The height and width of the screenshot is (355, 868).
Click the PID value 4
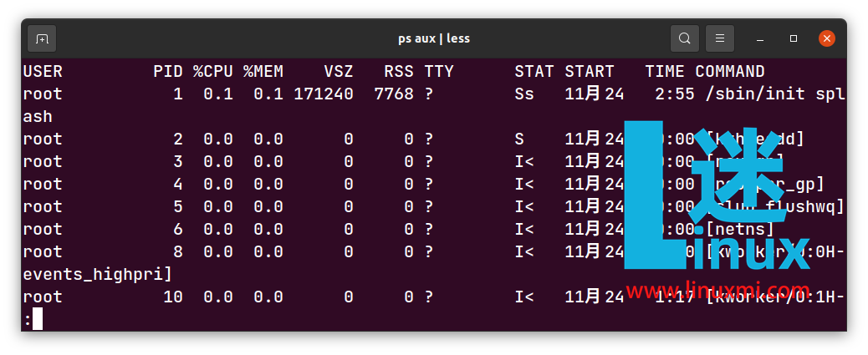coord(178,184)
